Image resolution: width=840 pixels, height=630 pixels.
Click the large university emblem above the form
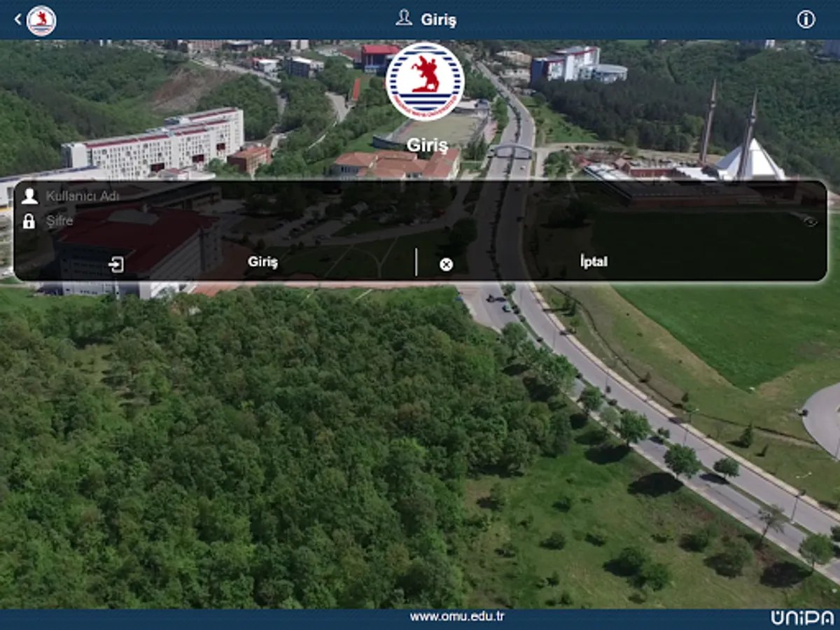(x=424, y=82)
